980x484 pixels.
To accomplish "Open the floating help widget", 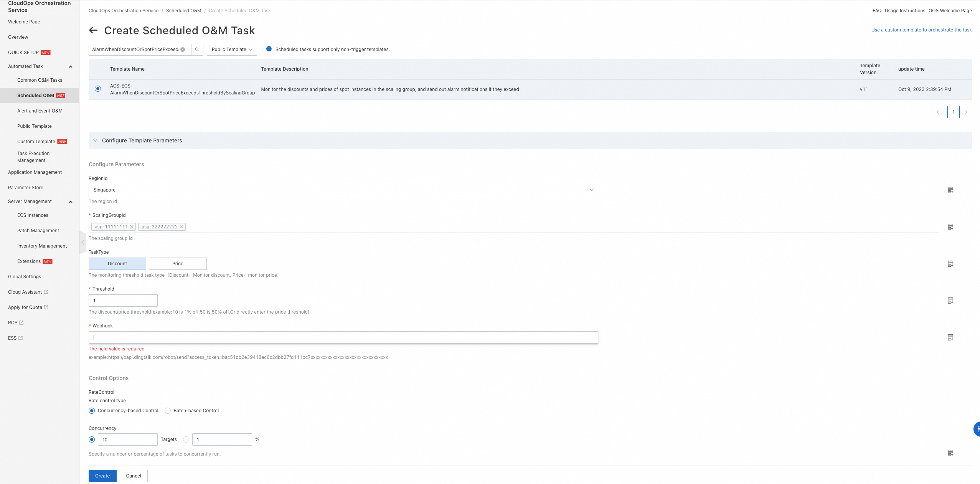I will (x=977, y=429).
